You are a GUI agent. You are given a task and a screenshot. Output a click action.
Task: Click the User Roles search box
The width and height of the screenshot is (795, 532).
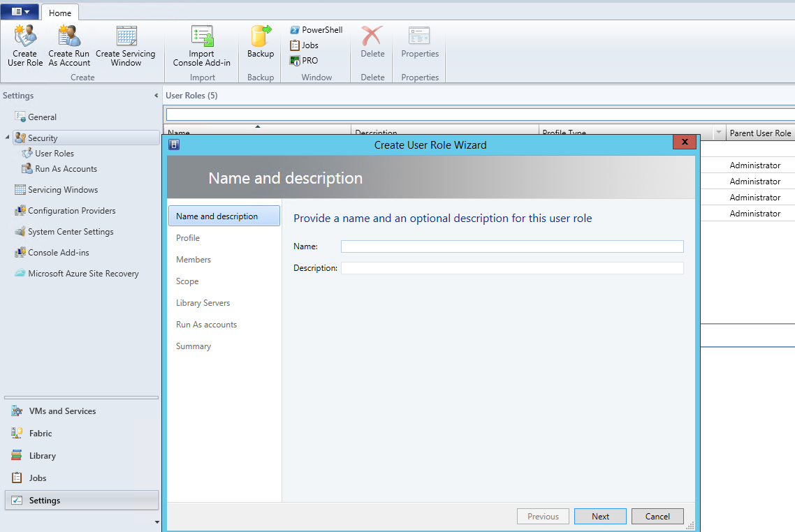480,114
